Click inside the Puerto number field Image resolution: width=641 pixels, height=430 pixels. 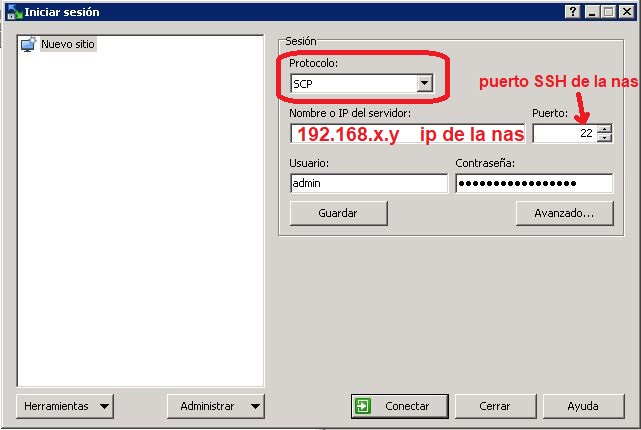563,134
